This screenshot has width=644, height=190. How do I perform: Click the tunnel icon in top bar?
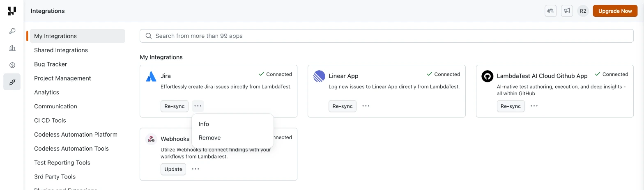point(550,11)
